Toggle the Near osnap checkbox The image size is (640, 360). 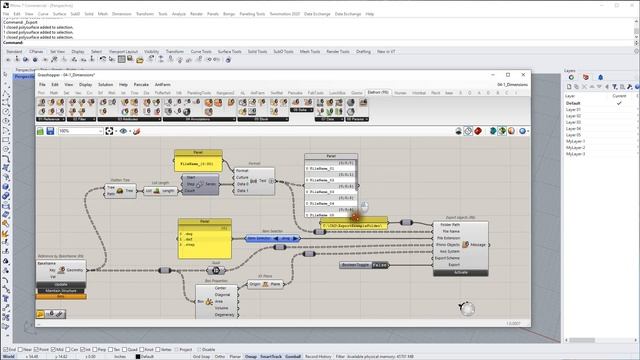20,349
